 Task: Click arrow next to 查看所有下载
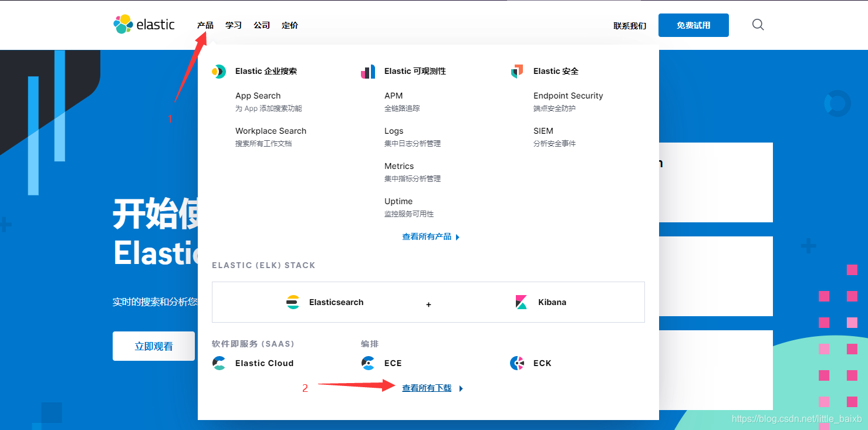coord(461,388)
